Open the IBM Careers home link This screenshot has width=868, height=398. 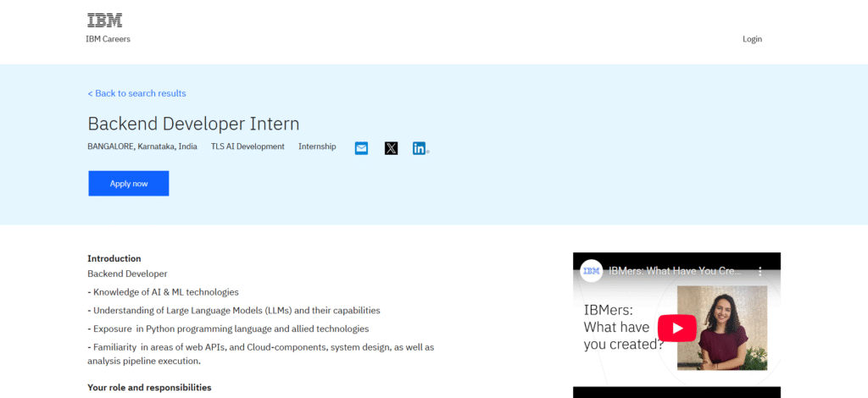coord(108,39)
